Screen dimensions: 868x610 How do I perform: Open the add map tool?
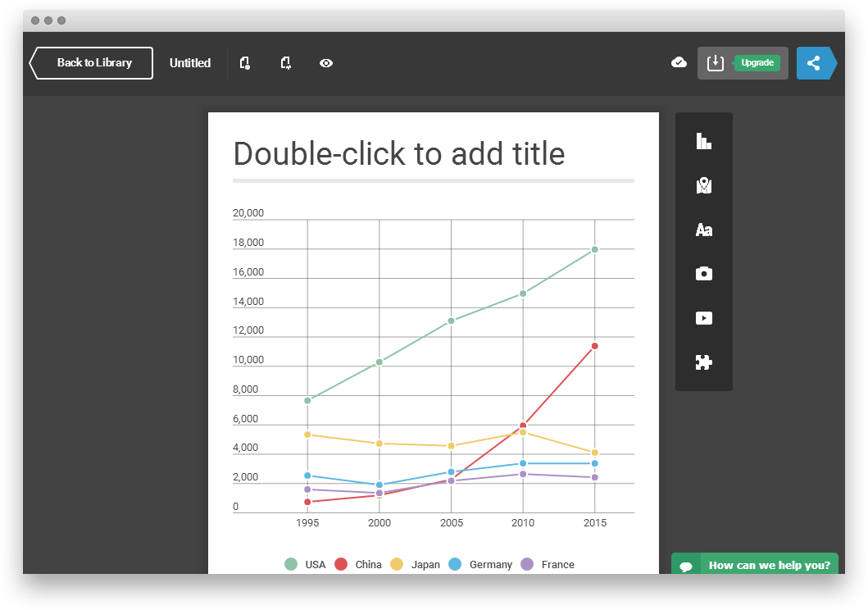click(x=703, y=186)
